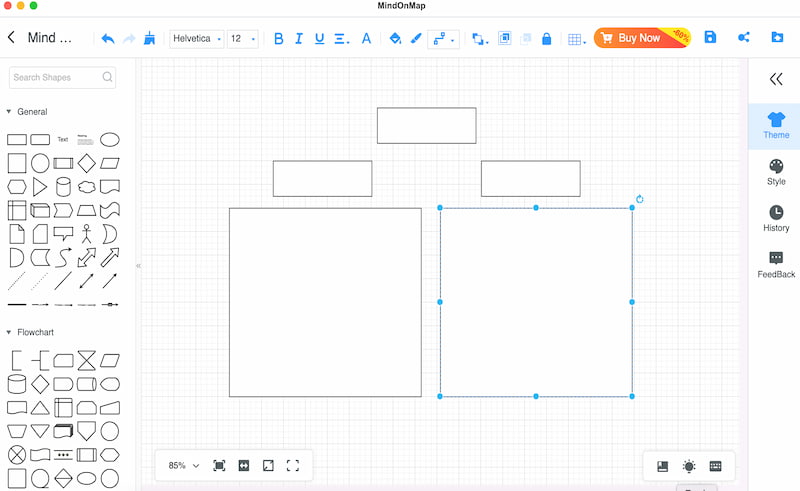Choose the cylinder shape in General
This screenshot has height=491, width=800.
point(63,187)
